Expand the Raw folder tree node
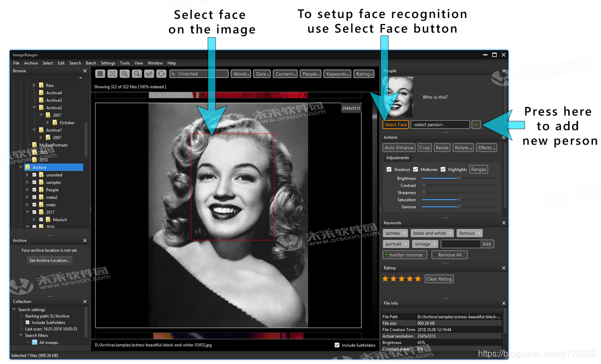601x364 pixels. (34, 85)
